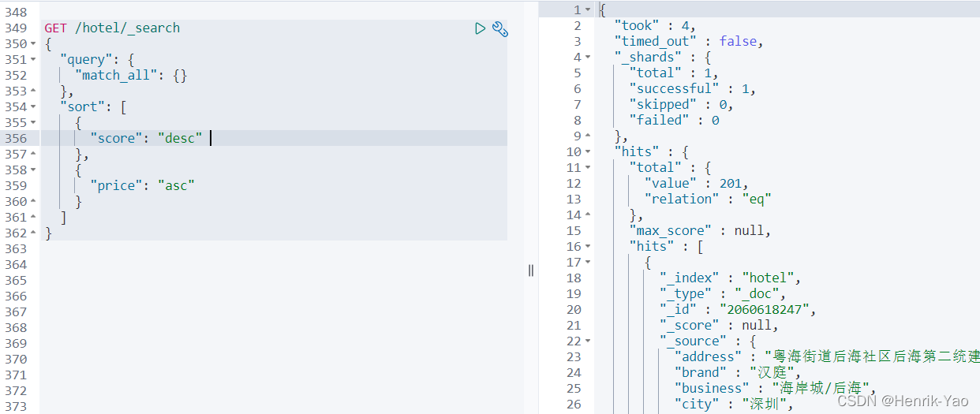Collapse the request body at line 350
Viewport: 980px width, 414px height.
tap(33, 43)
